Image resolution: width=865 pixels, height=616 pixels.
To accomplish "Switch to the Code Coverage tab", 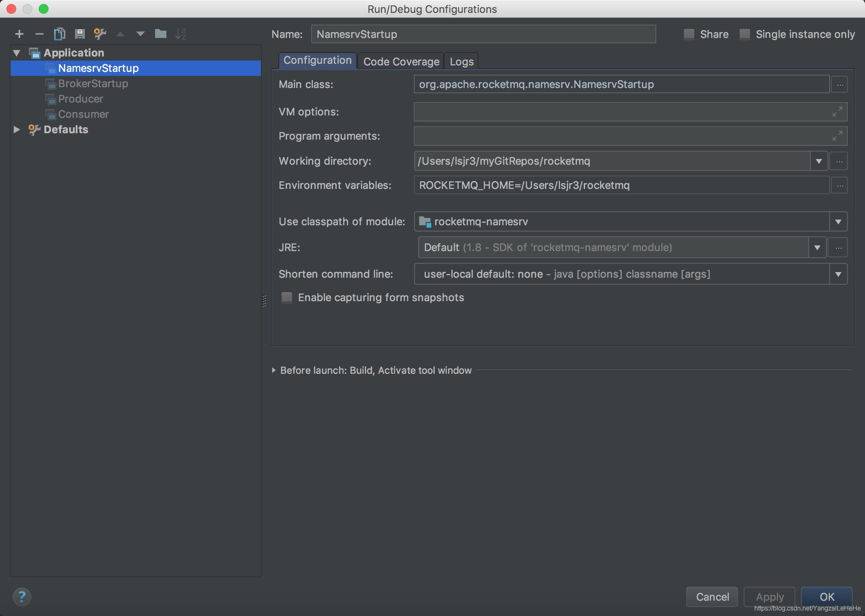I will (401, 61).
